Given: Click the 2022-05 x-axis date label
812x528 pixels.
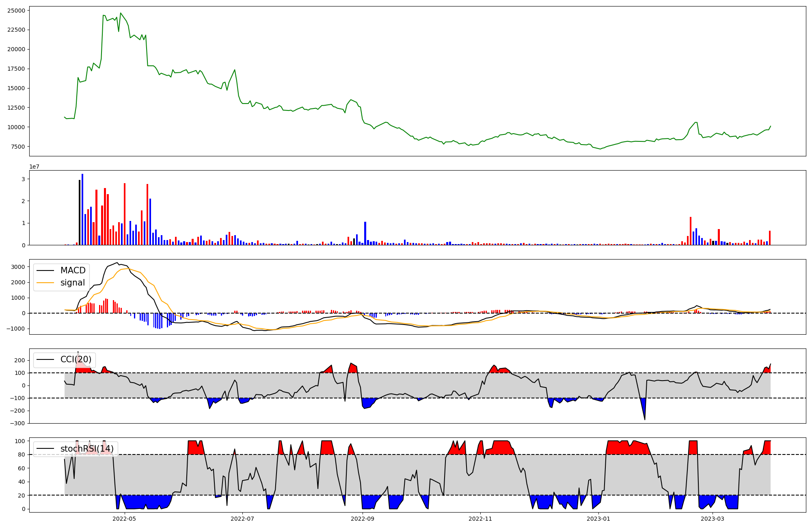Looking at the screenshot, I should 124,519.
